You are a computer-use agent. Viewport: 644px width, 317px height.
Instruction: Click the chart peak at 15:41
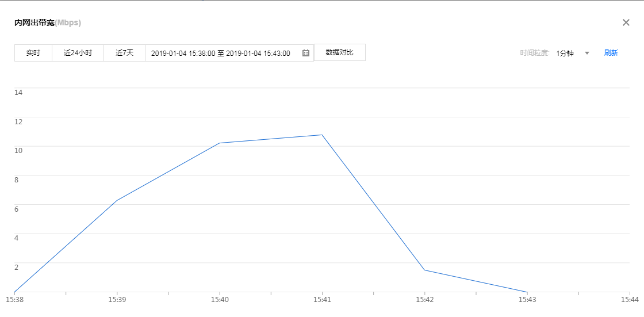(x=322, y=135)
